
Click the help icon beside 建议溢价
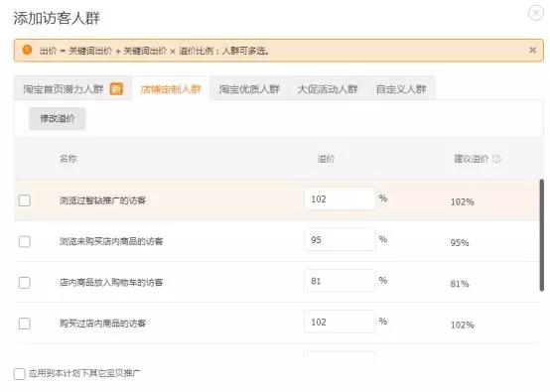(496, 159)
